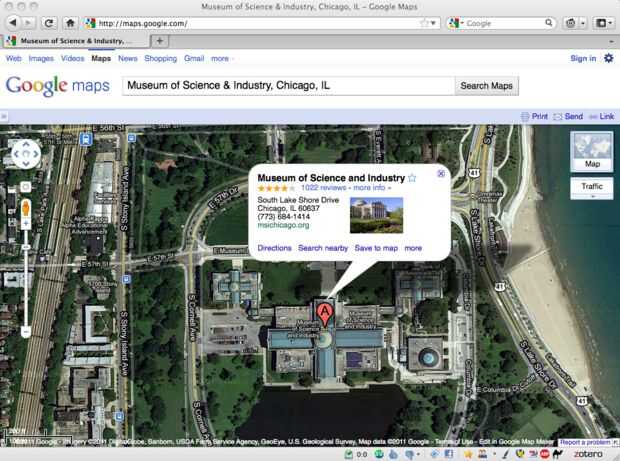
Task: Close the Museum info window
Action: [441, 174]
